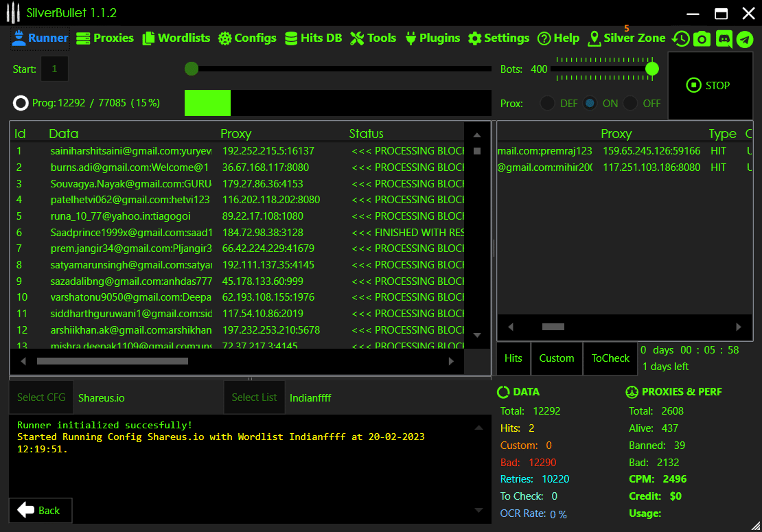The width and height of the screenshot is (762, 532).
Task: Click the Bots count slider handle
Action: pos(652,69)
